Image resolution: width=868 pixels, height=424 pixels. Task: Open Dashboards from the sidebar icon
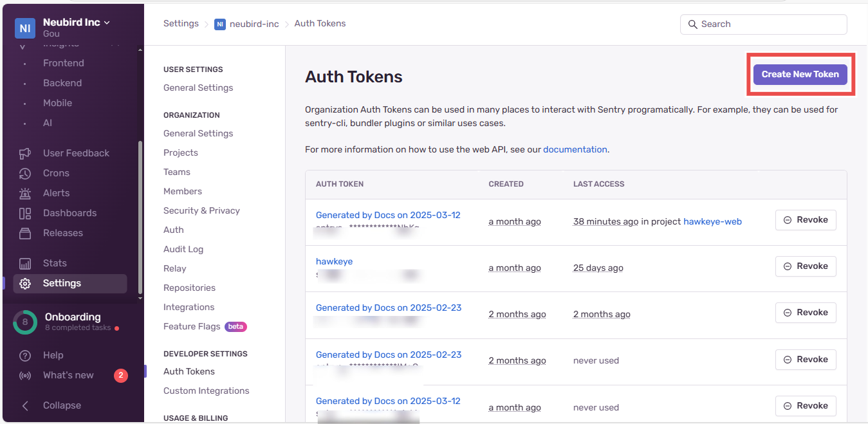click(x=25, y=212)
